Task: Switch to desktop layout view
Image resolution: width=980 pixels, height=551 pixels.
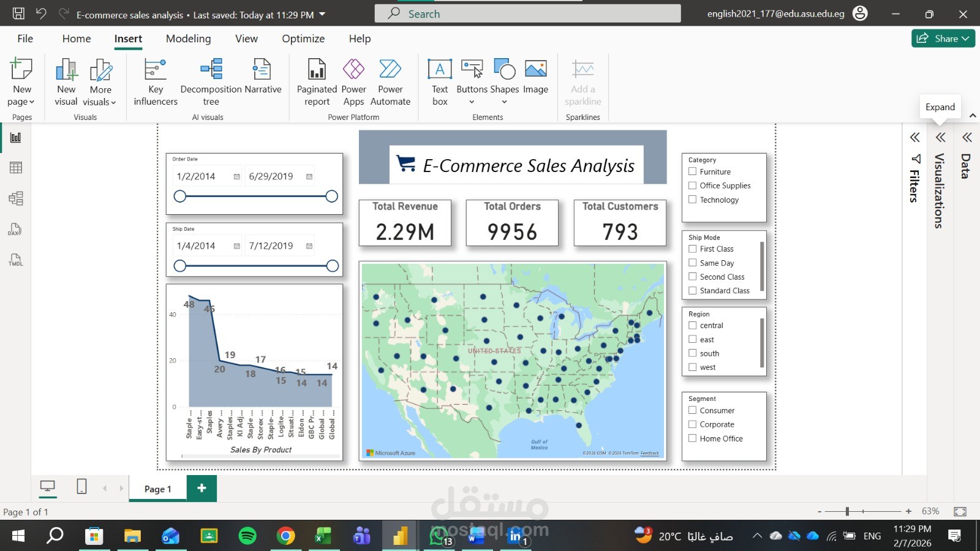Action: coord(47,487)
